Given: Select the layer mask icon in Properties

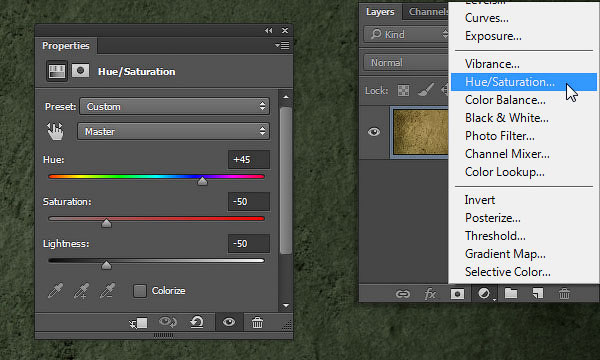Looking at the screenshot, I should tap(80, 71).
